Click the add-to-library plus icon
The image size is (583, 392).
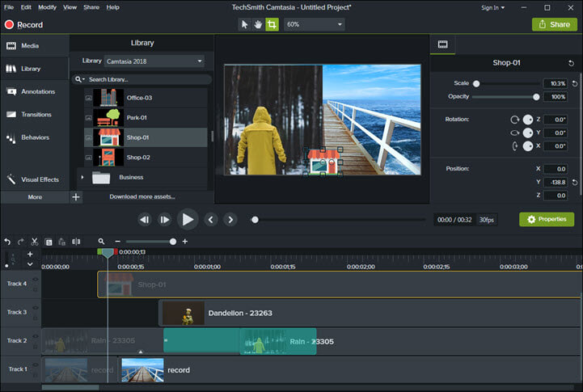[76, 196]
